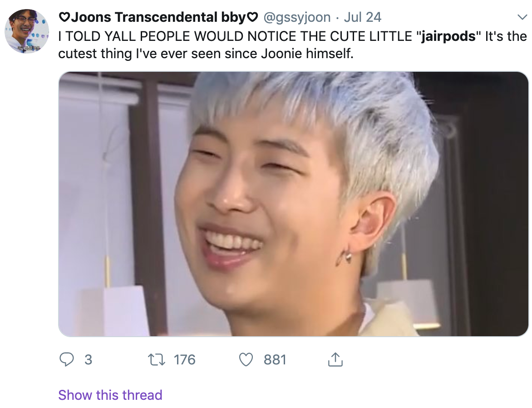Open share options via upload arrow icon
532x408 pixels.
[335, 359]
